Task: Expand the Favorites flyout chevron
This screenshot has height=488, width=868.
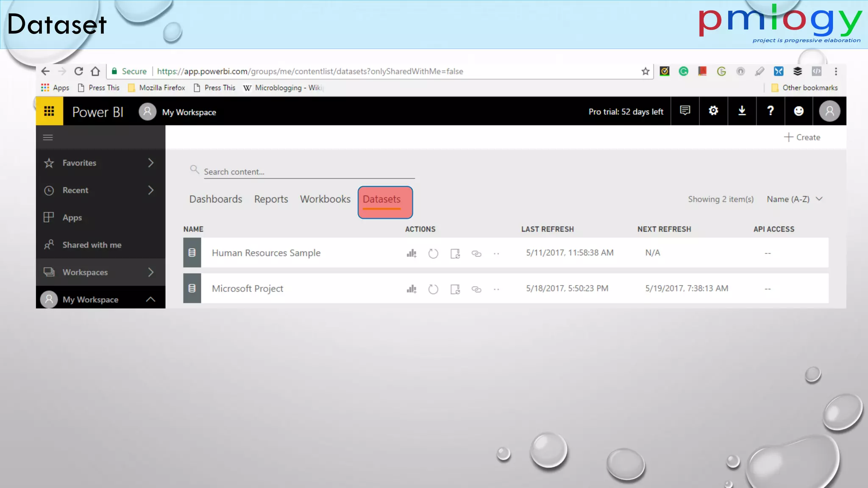Action: point(151,163)
